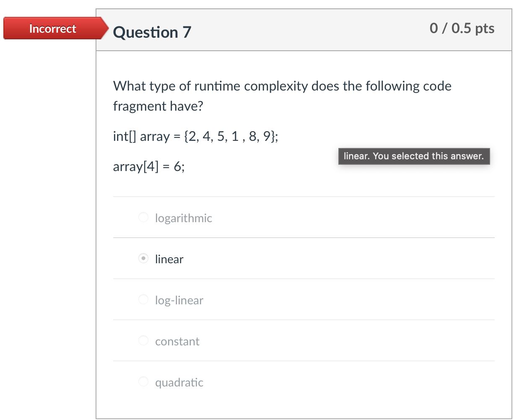514x420 pixels.
Task: Click the code line 'int[] array = {2, 4, 5, 1 , 8, 9};'
Action: tap(195, 136)
